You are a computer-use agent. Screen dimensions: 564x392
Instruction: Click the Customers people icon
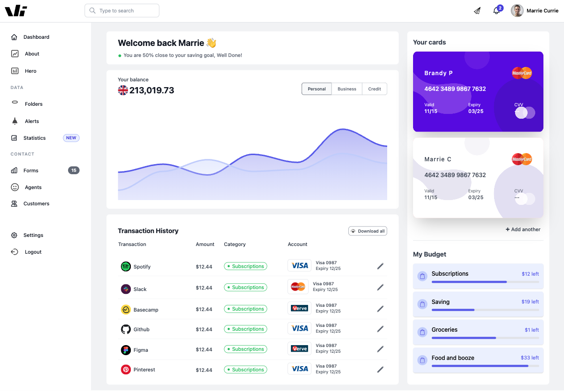tap(14, 204)
